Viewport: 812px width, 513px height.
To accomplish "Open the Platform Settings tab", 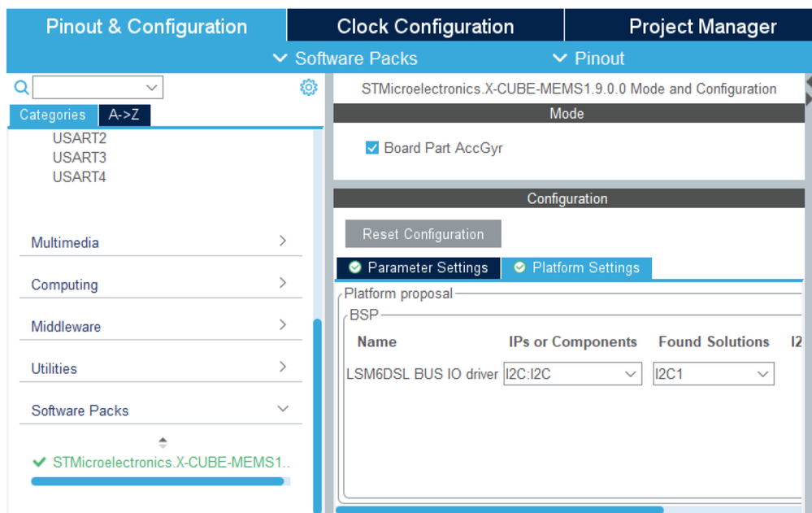I will 576,268.
